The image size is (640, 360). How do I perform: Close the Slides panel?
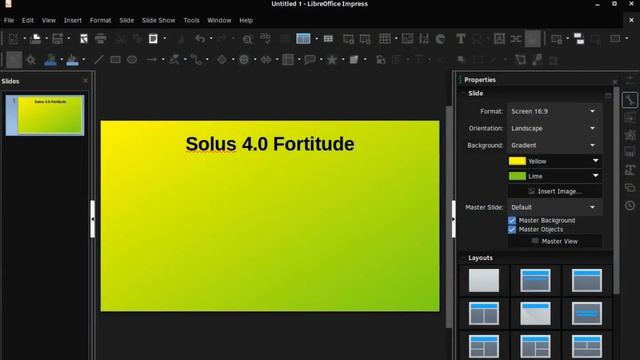point(85,81)
